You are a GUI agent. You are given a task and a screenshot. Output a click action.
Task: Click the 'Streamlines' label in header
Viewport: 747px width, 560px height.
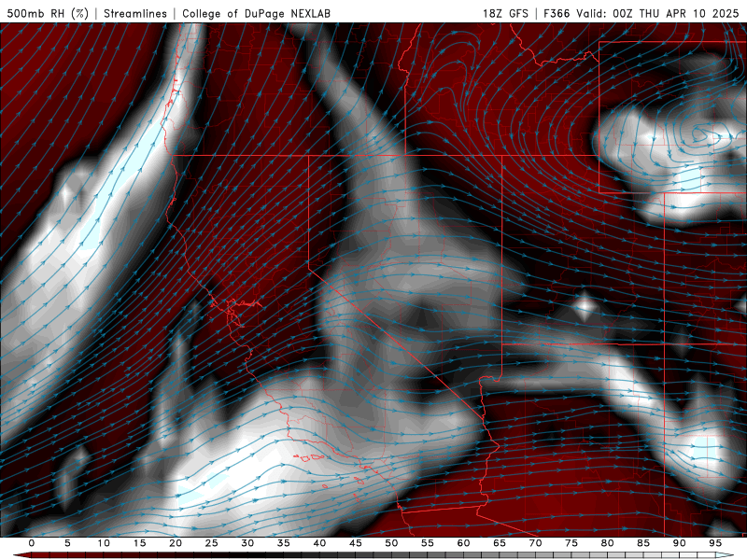[x=135, y=13]
